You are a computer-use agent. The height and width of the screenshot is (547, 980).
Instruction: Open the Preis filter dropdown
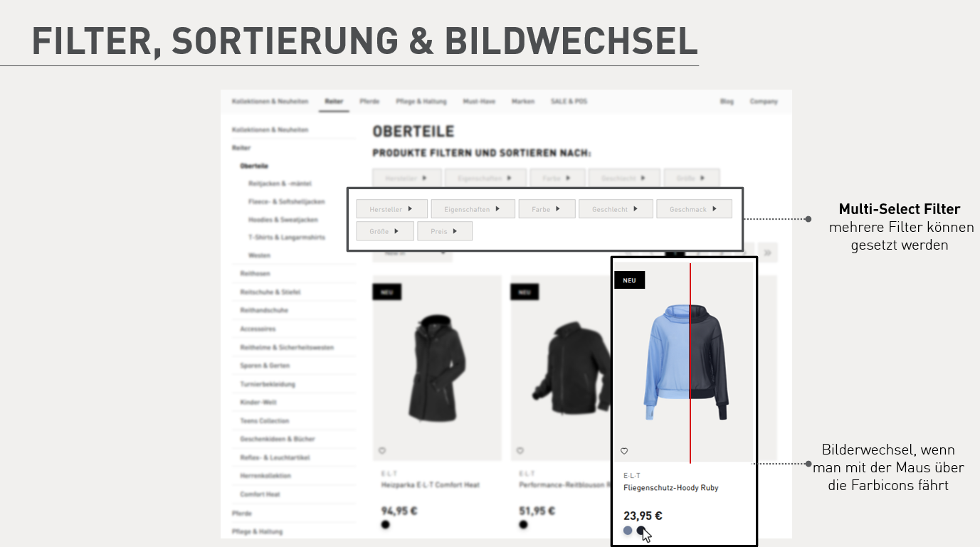(445, 231)
